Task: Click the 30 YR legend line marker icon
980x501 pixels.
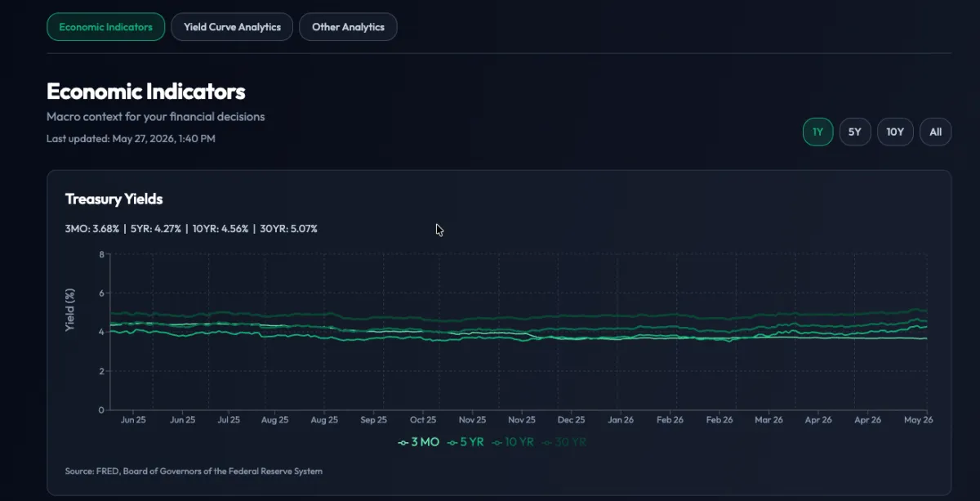Action: click(x=549, y=442)
